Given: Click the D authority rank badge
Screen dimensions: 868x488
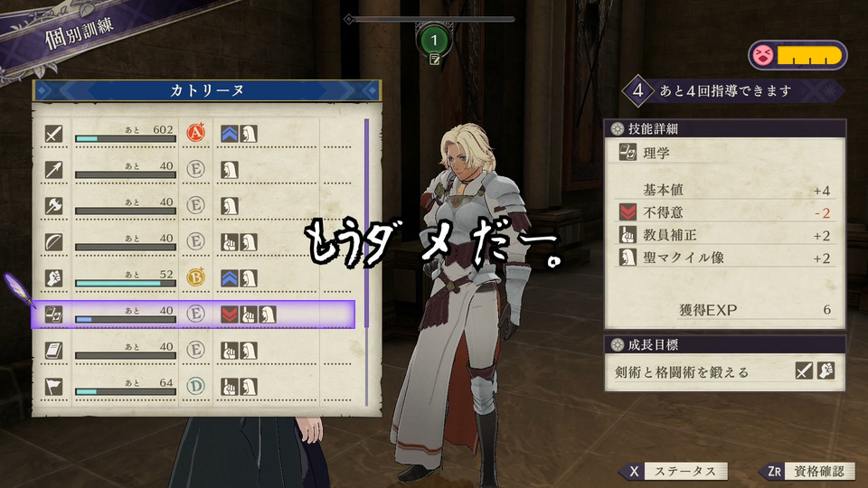Looking at the screenshot, I should tap(195, 386).
